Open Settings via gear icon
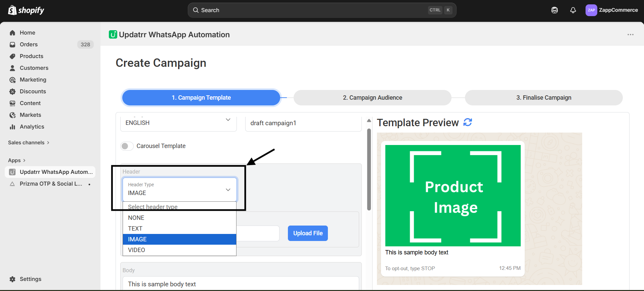644x291 pixels. [12, 279]
